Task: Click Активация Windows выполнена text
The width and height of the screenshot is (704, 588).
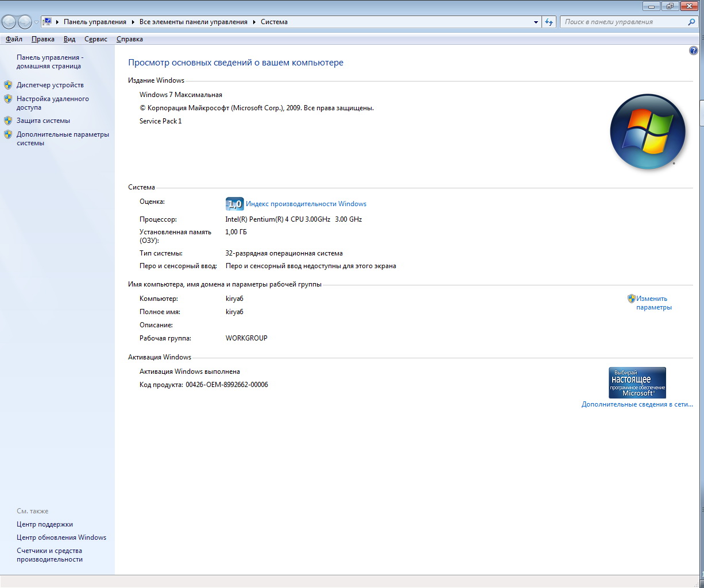Action: tap(189, 372)
